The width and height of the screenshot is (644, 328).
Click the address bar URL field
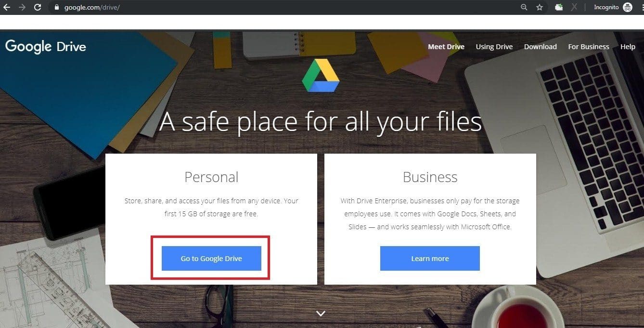(289, 7)
